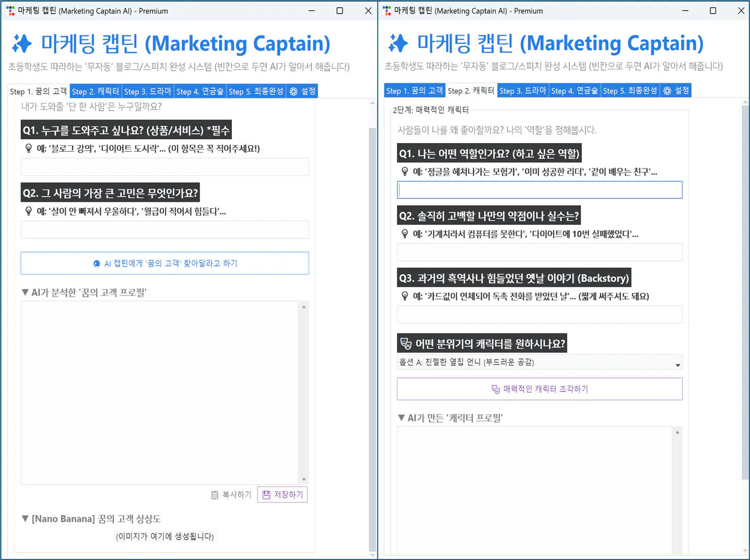Click the Q1 role input field in Step 2
This screenshot has width=750, height=560.
[x=540, y=189]
